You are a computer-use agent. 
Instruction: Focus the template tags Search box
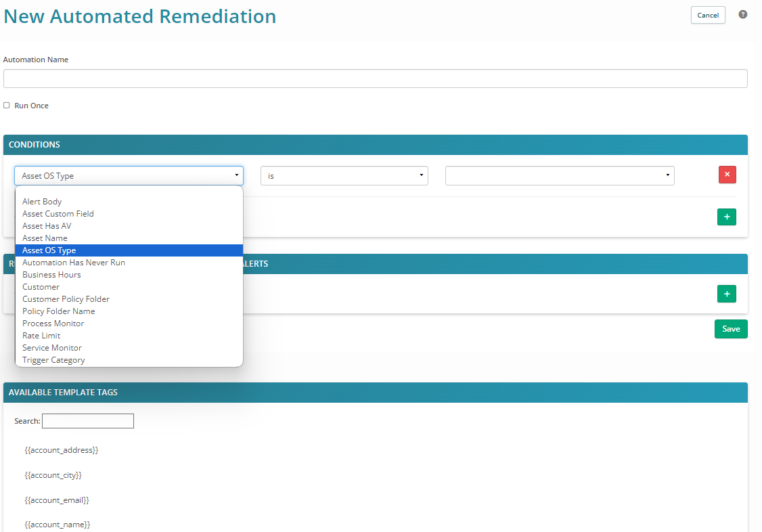(88, 421)
